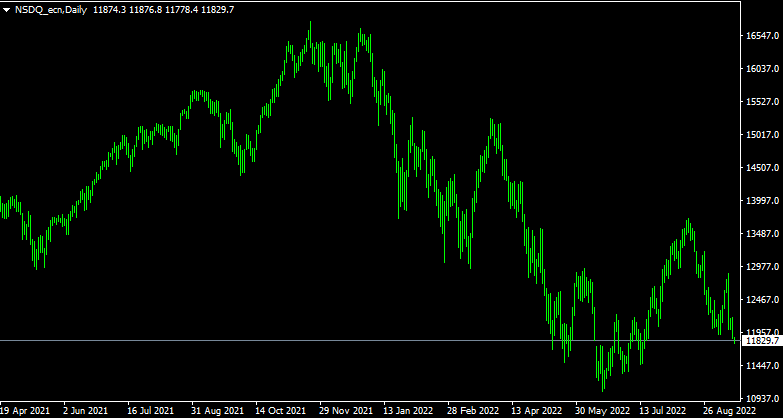783x418 pixels.
Task: Click the triangle arrow before NSDQ_ecn,Daily
Action: [x=6, y=9]
